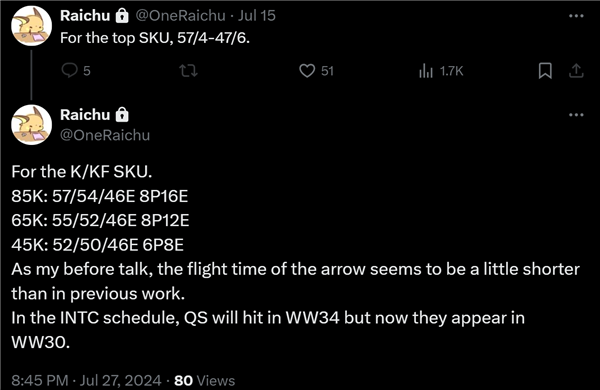Open more options on the Jul 15 tweet

coord(576,16)
